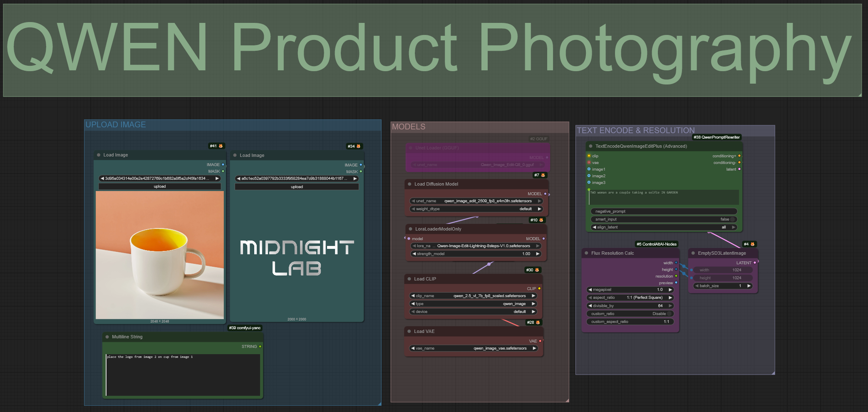Click the resolution output slot on Flux Resolution Calc
The width and height of the screenshot is (868, 412).
[x=676, y=276]
